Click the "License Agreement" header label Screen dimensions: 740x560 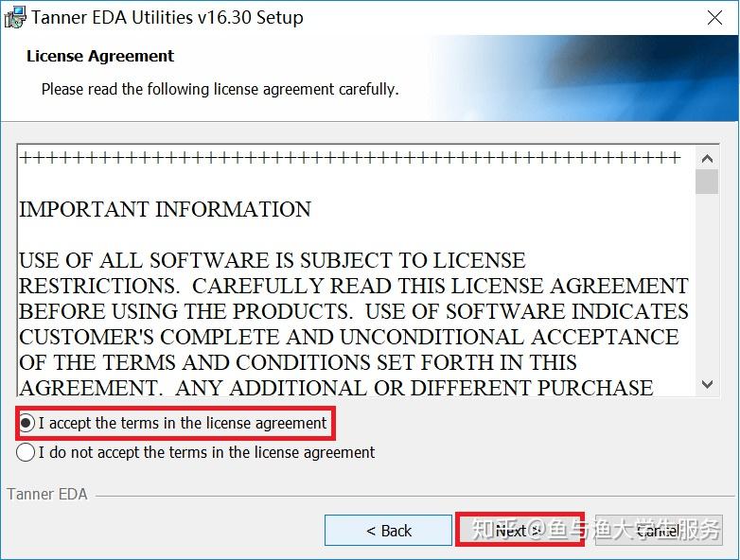(100, 57)
